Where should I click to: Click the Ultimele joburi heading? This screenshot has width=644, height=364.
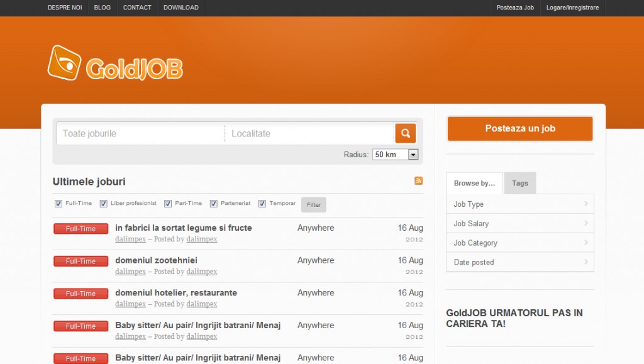(89, 182)
